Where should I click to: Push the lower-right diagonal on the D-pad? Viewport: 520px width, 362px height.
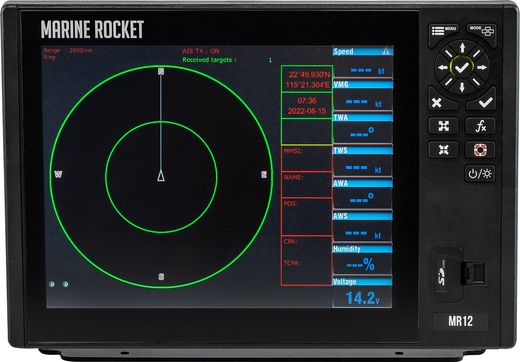[476, 82]
